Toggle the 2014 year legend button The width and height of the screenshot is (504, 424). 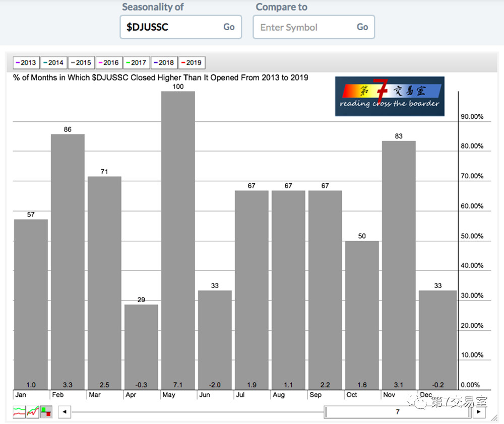[53, 62]
